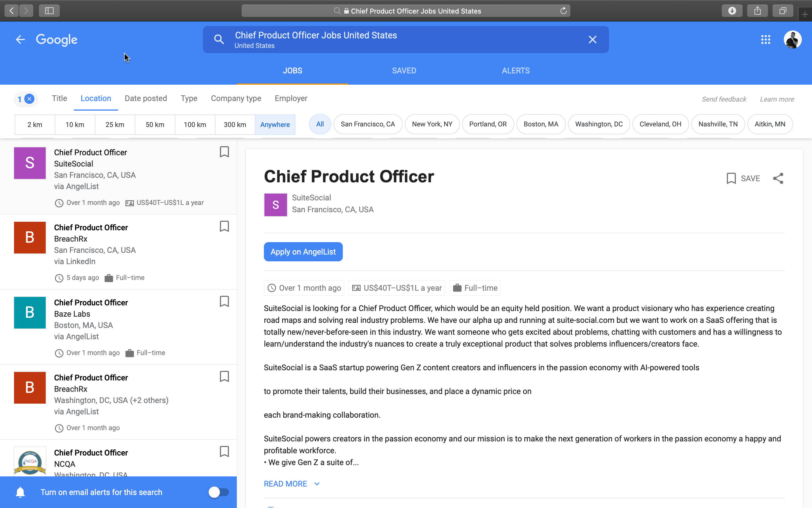Screen dimensions: 812x508
Task: Switch to the JOBS tab
Action: coord(292,71)
